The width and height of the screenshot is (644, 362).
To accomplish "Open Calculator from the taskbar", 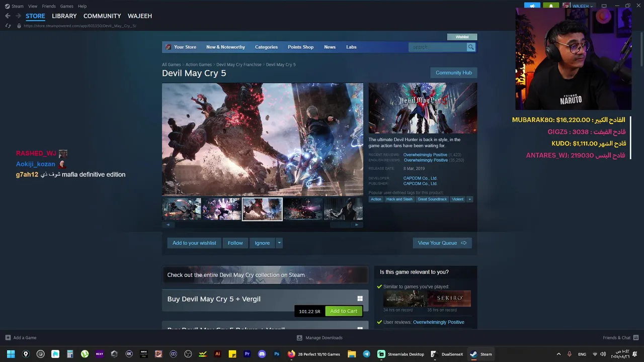I will click(x=70, y=354).
